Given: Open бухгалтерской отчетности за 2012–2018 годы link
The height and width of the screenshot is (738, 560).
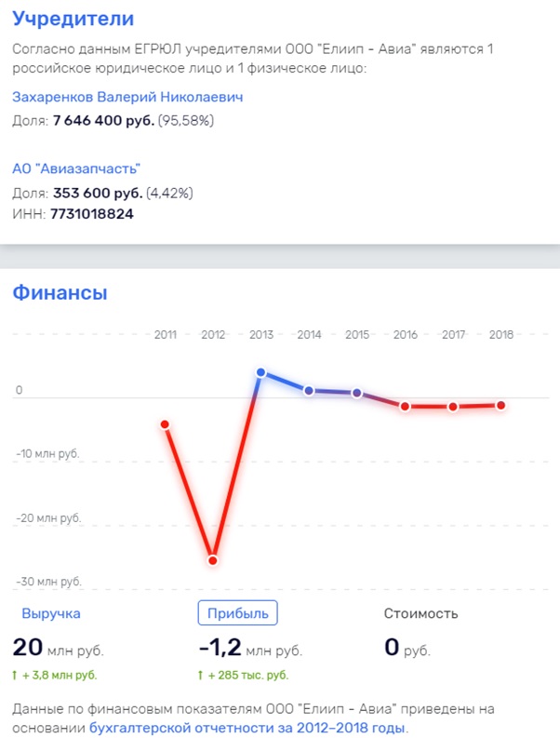Looking at the screenshot, I should point(247,728).
